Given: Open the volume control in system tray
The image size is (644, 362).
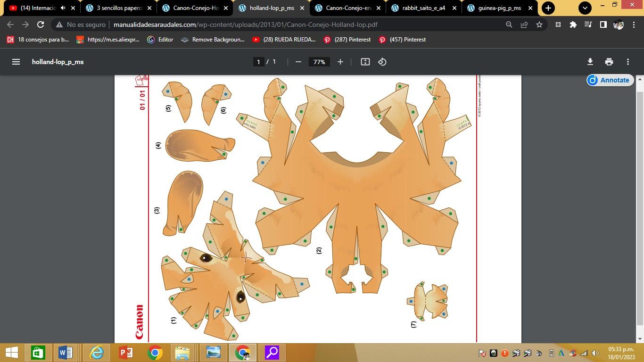Looking at the screenshot, I should [595, 353].
